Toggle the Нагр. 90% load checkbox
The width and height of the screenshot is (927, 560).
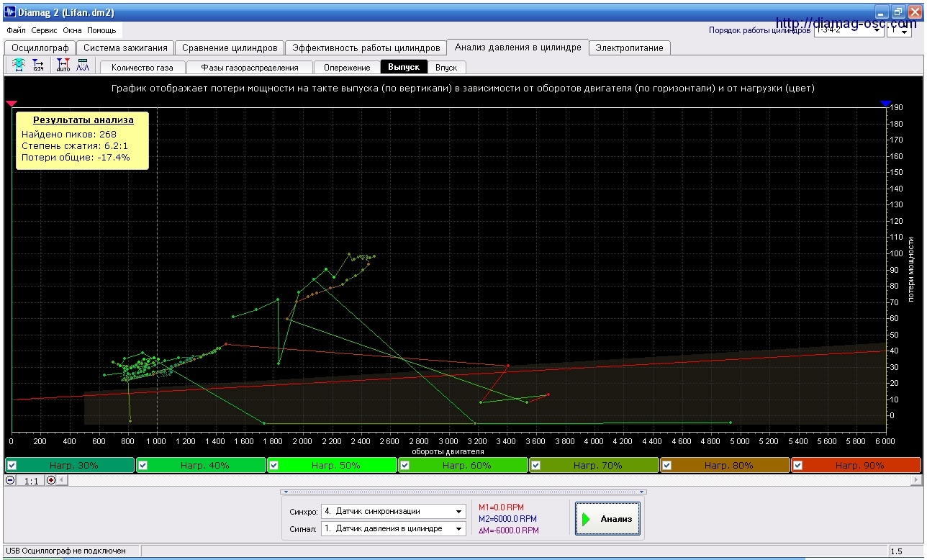pos(797,466)
